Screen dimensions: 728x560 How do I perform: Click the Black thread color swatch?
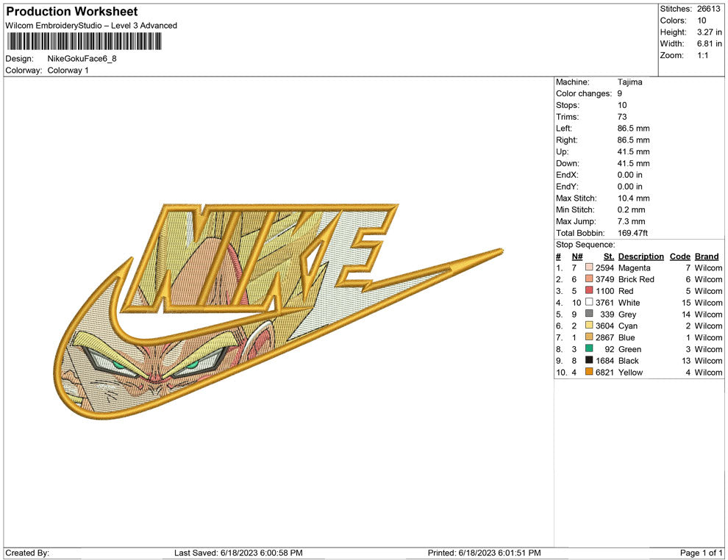(x=589, y=360)
